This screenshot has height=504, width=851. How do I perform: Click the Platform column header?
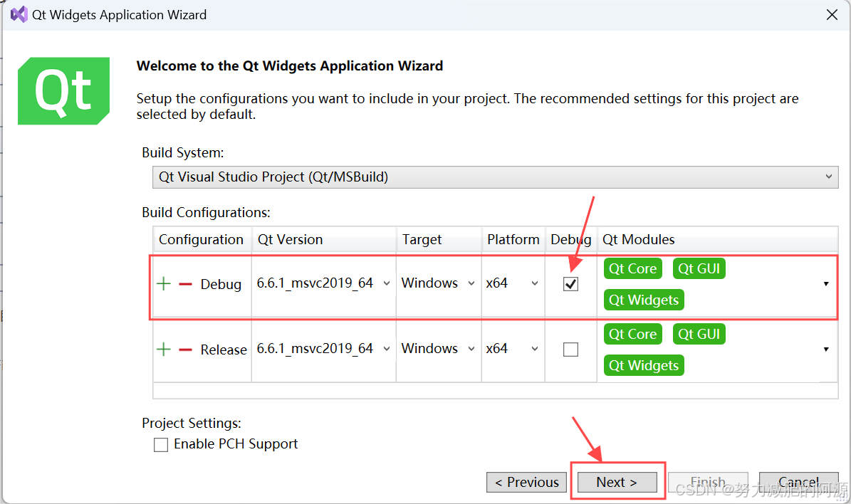[513, 240]
